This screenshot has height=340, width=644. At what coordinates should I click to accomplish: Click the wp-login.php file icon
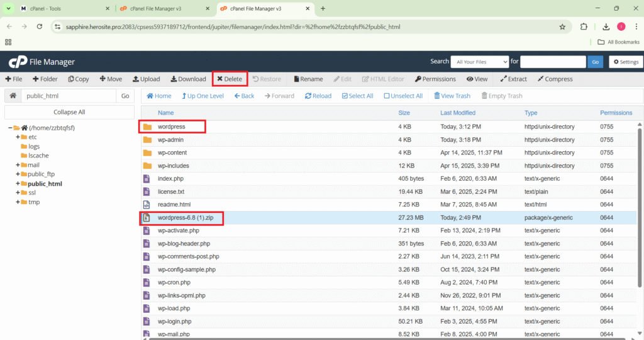click(x=146, y=322)
